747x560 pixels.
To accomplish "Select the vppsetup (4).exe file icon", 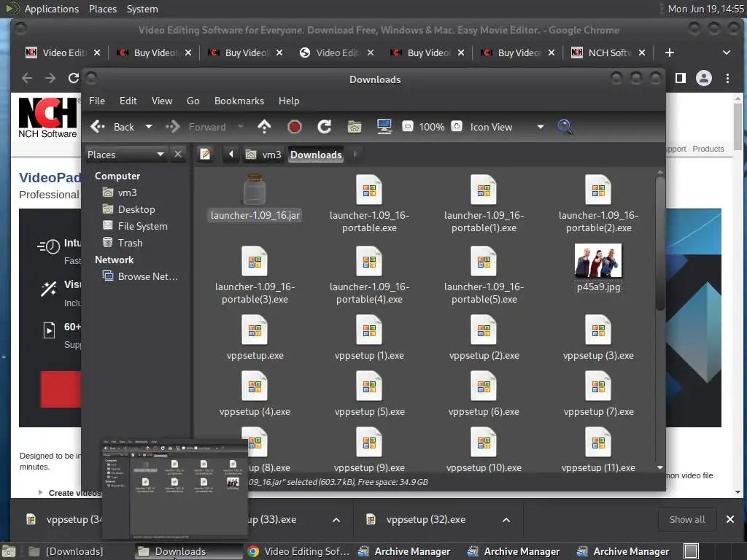I will coord(255,386).
